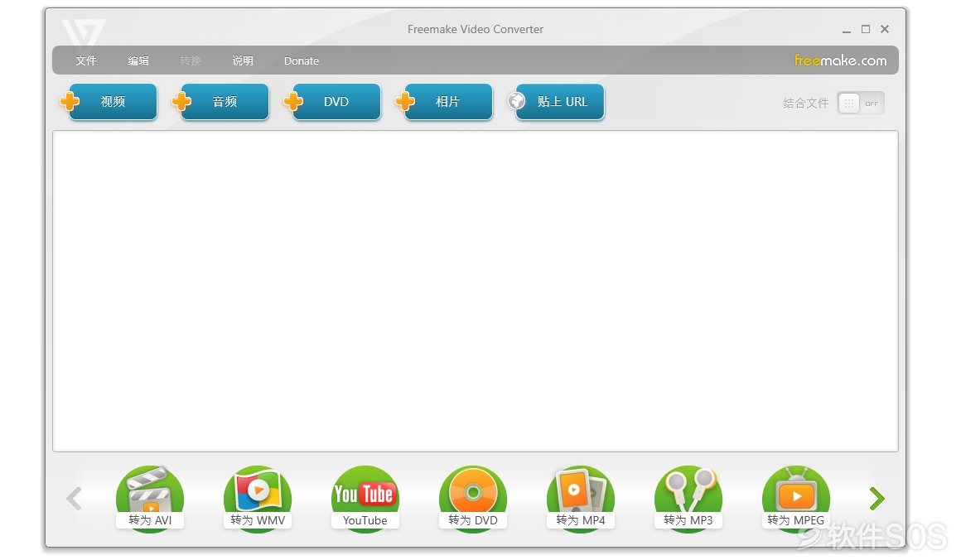The image size is (961, 560).
Task: Select the 转为 DVD conversion icon
Action: pyautogui.click(x=473, y=499)
